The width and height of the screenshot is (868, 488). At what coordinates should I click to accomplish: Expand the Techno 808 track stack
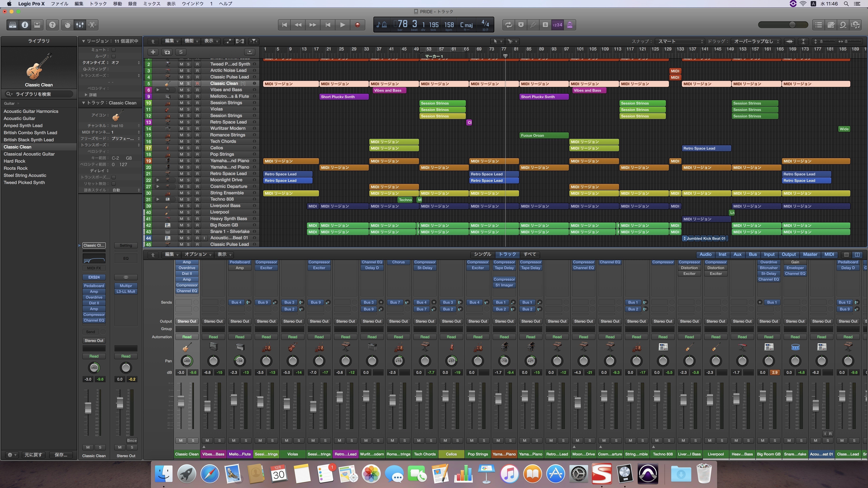click(x=157, y=199)
